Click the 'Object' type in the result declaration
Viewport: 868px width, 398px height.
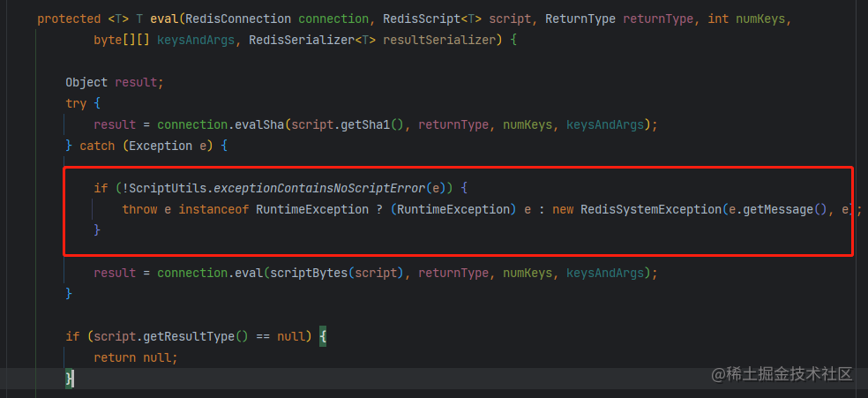tap(86, 82)
